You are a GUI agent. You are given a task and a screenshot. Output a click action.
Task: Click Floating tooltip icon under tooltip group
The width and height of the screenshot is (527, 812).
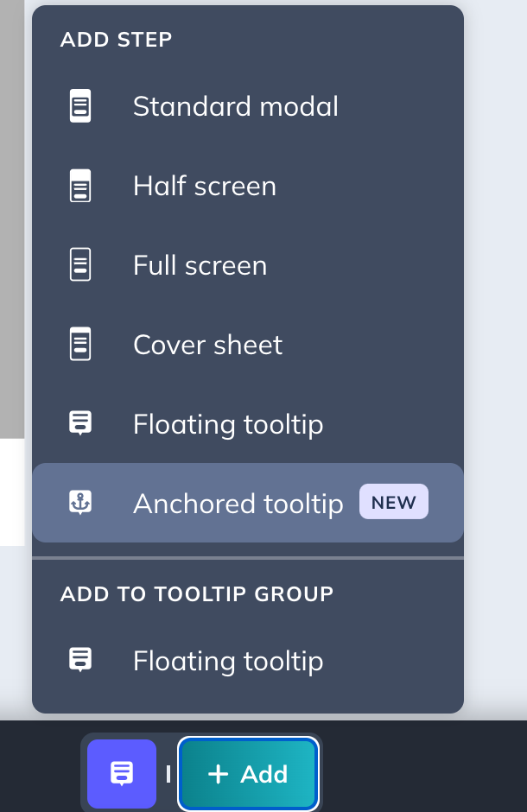point(80,661)
